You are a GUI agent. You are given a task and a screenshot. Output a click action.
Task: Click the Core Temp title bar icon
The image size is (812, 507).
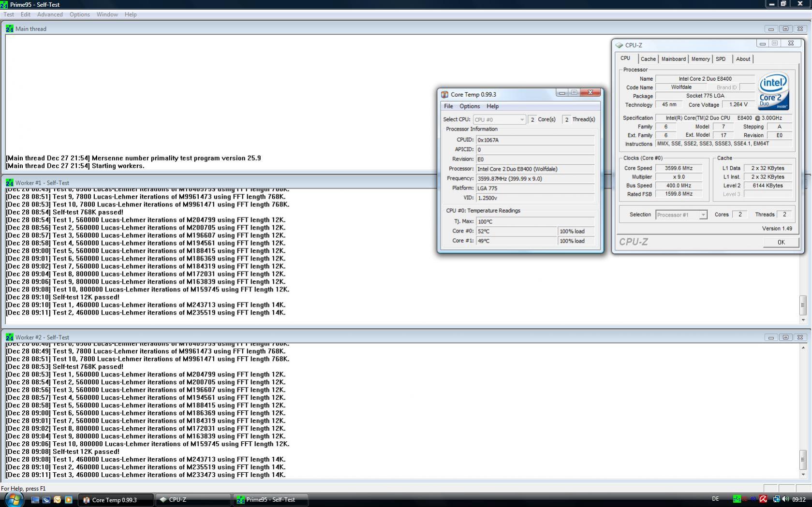pyautogui.click(x=444, y=94)
